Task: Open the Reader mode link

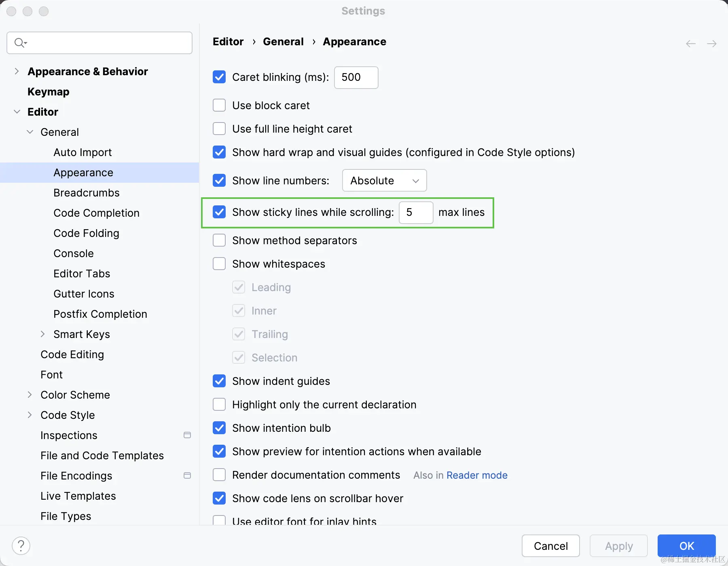Action: point(477,475)
